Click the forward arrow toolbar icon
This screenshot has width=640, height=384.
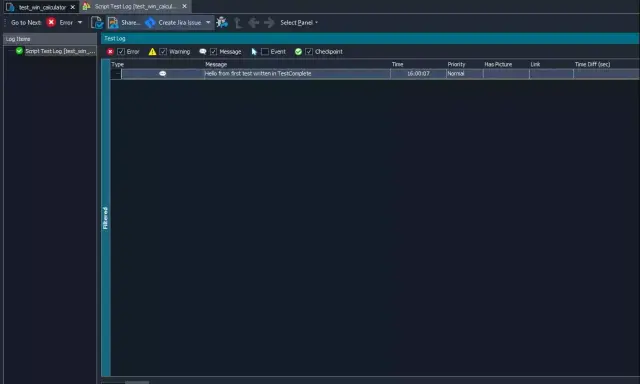[x=269, y=22]
